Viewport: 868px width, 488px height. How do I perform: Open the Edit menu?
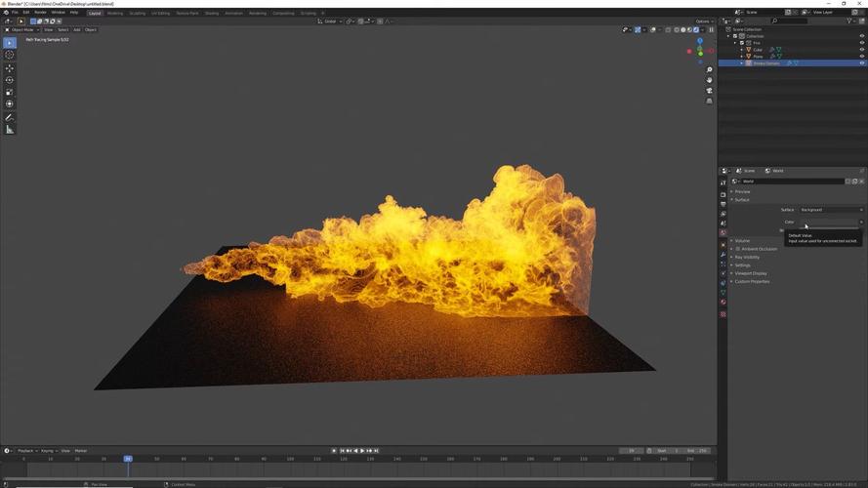[x=26, y=12]
